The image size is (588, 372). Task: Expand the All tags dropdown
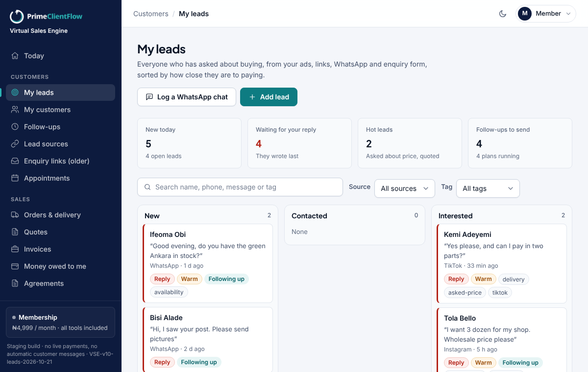[x=488, y=188]
